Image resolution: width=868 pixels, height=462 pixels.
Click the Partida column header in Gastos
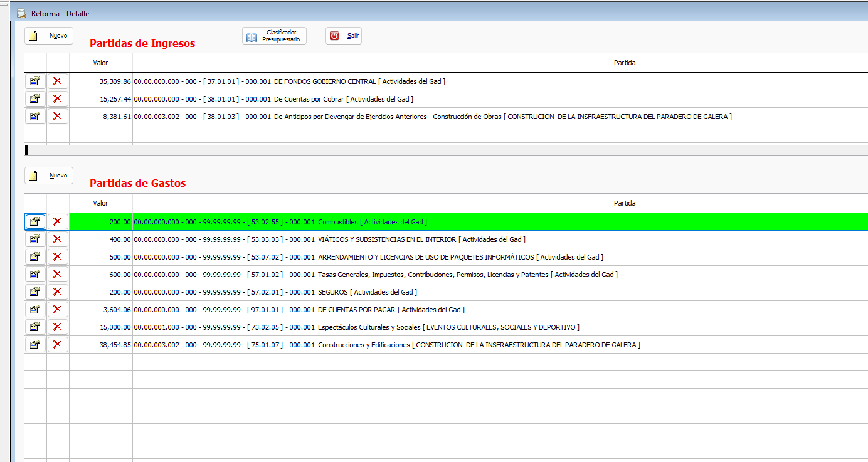tap(625, 203)
